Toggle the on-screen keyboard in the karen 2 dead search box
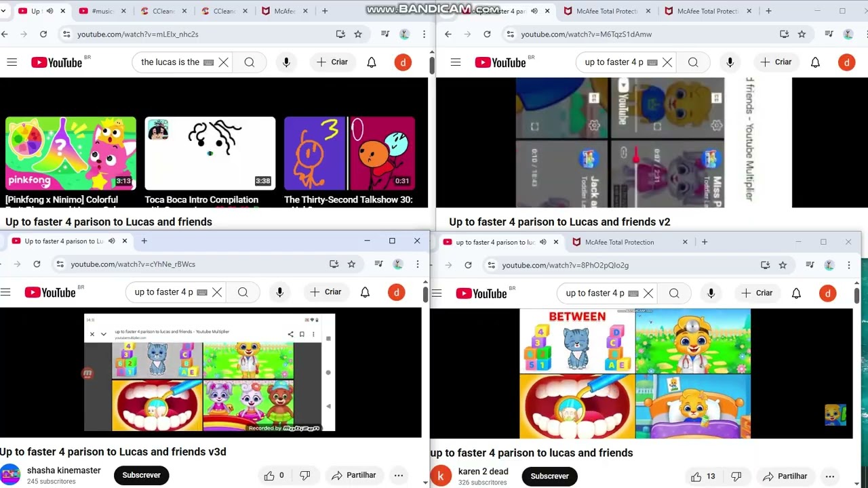 pyautogui.click(x=633, y=293)
